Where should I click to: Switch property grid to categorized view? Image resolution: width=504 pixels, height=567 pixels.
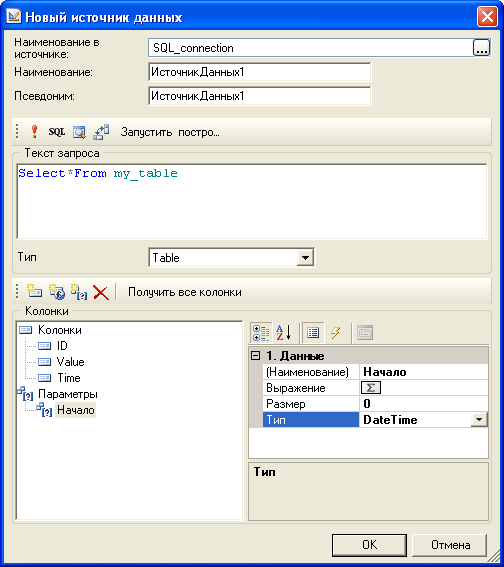(261, 333)
